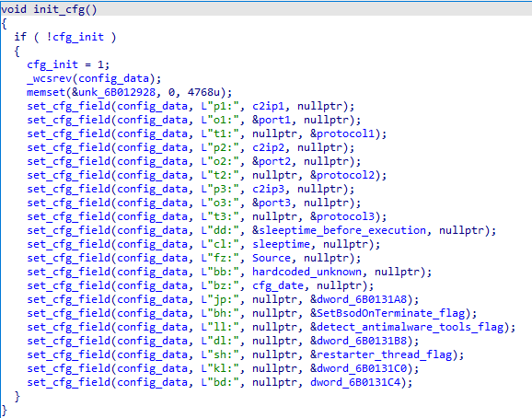Click set_cfg_field on the p1: line

pos(68,106)
